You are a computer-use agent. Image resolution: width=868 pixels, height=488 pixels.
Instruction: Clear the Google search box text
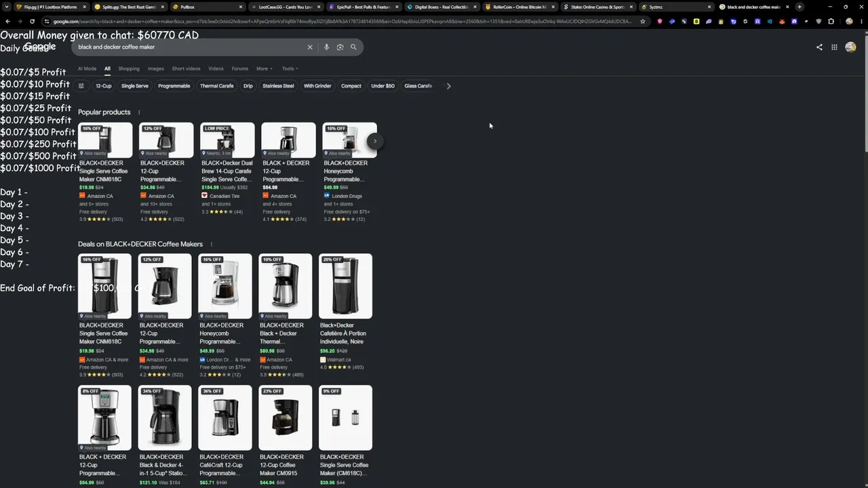click(x=310, y=47)
